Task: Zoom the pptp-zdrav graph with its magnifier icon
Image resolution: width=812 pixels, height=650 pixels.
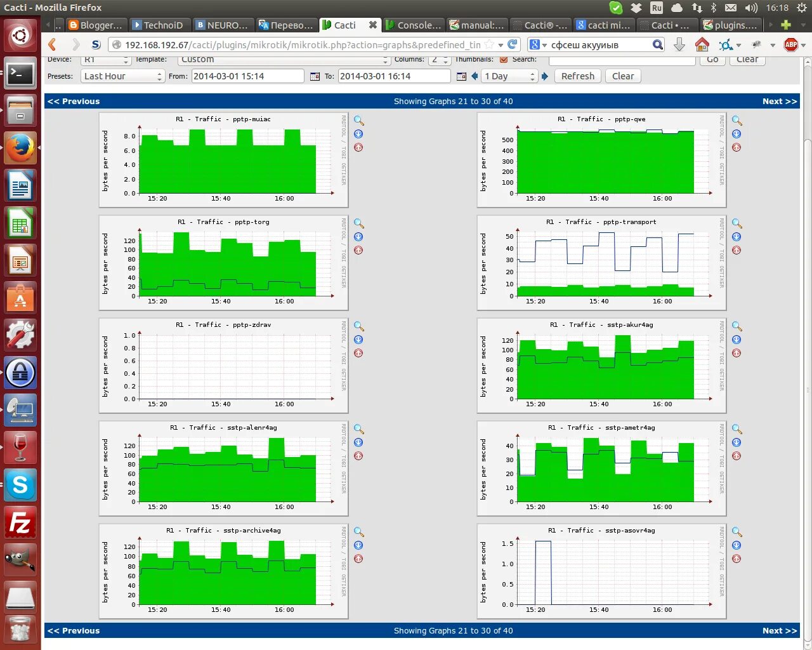Action: pyautogui.click(x=359, y=326)
